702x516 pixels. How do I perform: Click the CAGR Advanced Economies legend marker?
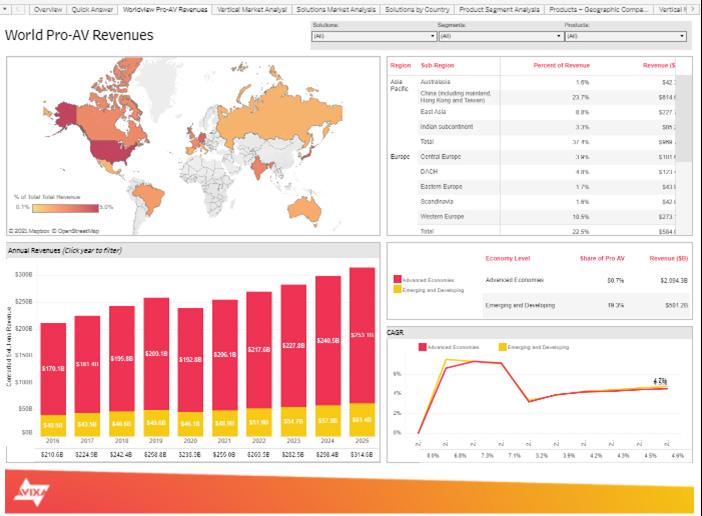tap(422, 347)
